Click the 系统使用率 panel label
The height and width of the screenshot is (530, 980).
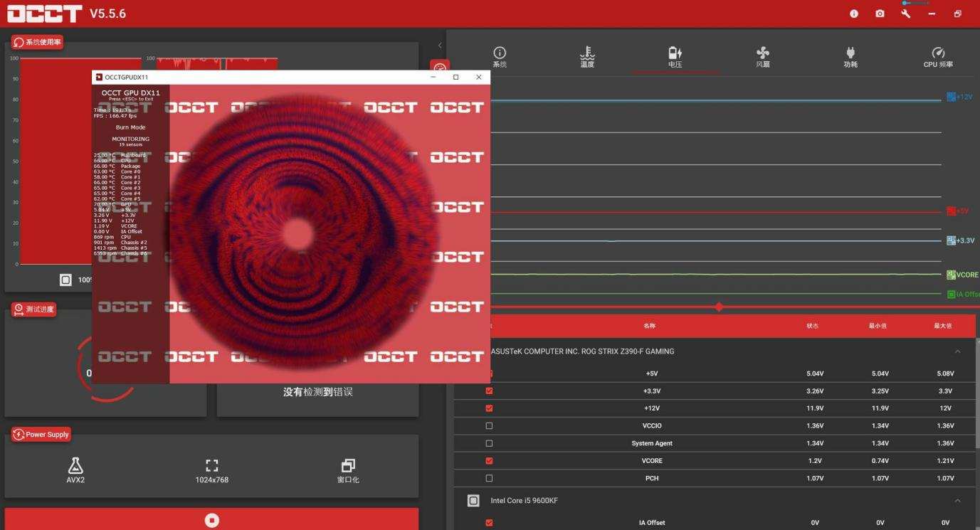[x=37, y=43]
